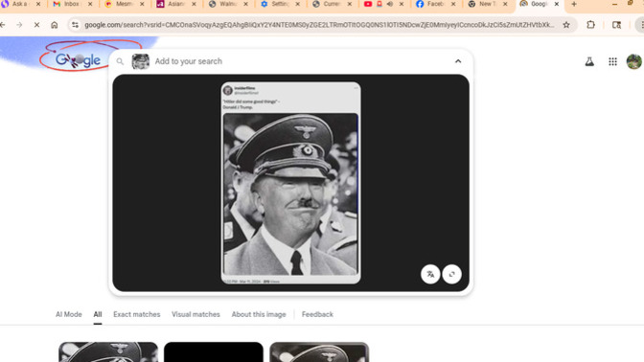
Task: Open the Google account avatar
Action: point(634,61)
